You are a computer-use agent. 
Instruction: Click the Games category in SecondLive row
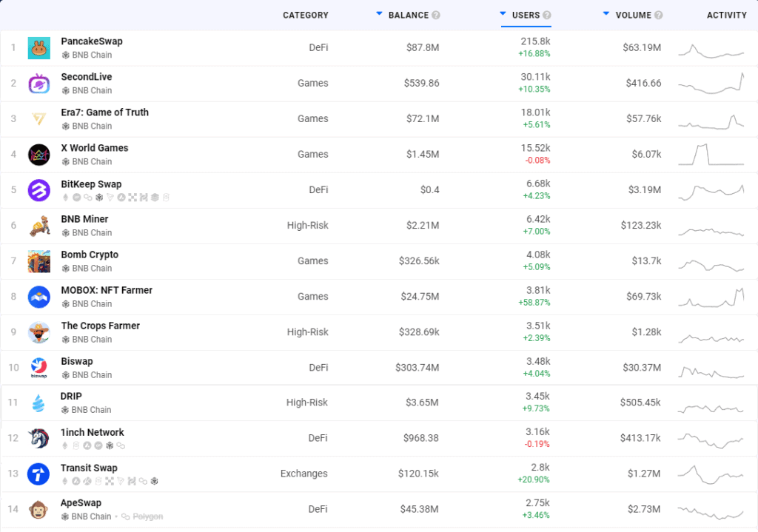(x=313, y=83)
